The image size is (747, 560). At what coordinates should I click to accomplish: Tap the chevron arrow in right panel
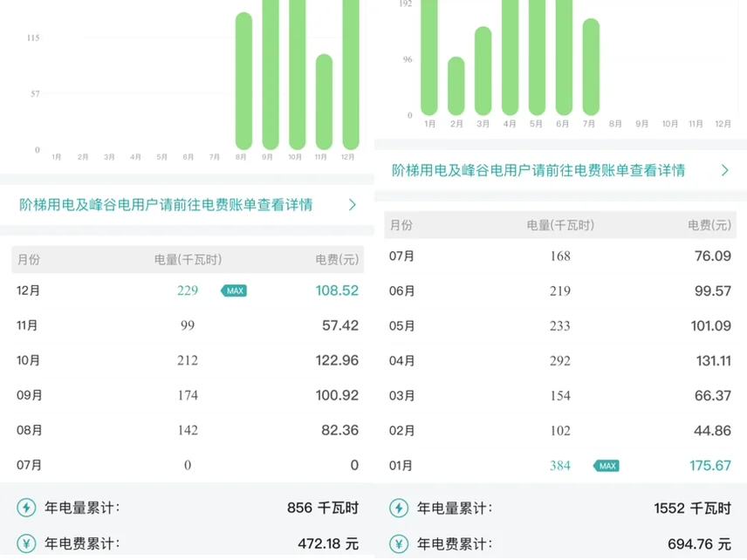[725, 170]
